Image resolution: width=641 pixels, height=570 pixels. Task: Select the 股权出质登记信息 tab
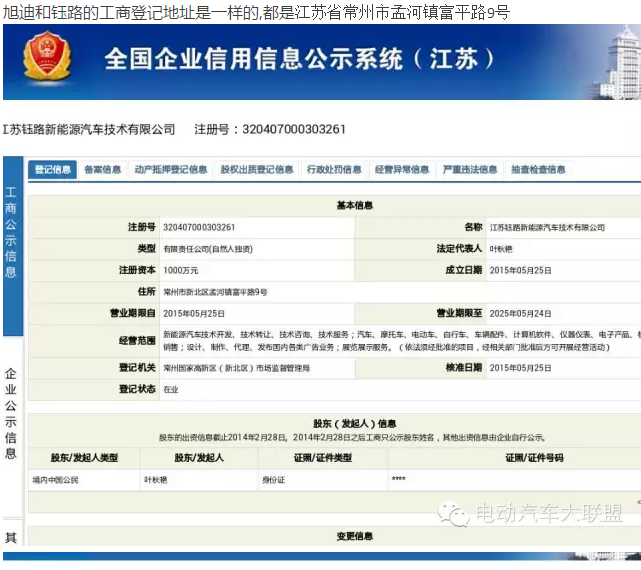257,169
